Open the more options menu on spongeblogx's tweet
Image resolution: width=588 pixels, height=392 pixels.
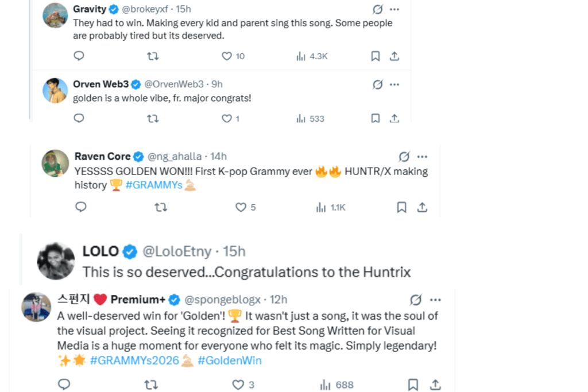point(435,299)
